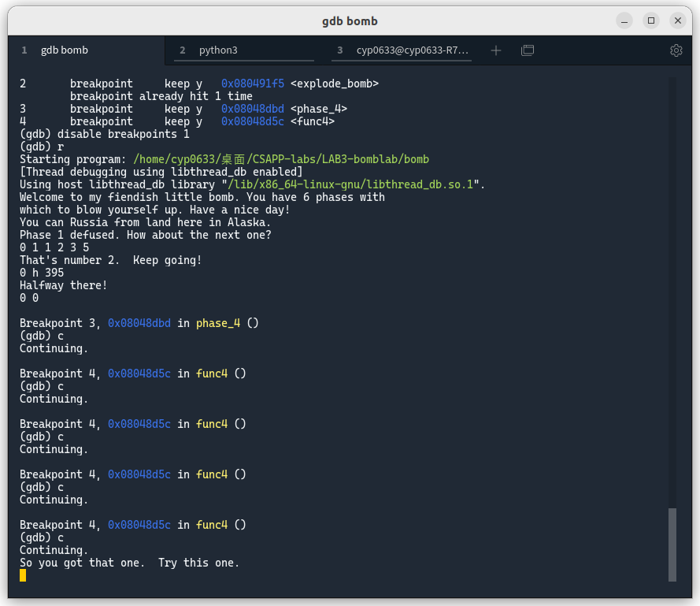Click the yellow terminal cursor block
This screenshot has height=606, width=700.
pyautogui.click(x=23, y=575)
